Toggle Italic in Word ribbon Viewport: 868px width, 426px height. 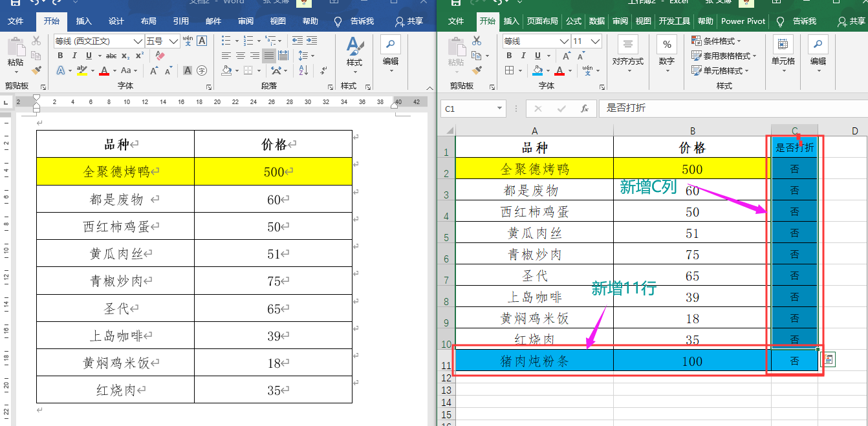(74, 56)
